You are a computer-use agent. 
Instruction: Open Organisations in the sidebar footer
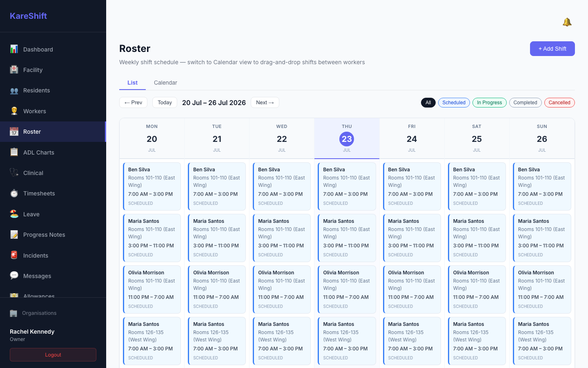53,313
